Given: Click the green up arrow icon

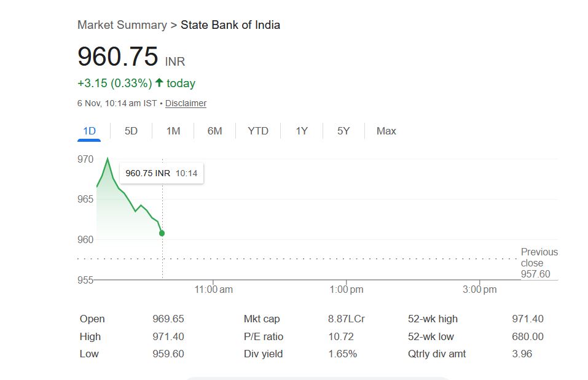Looking at the screenshot, I should tap(159, 83).
